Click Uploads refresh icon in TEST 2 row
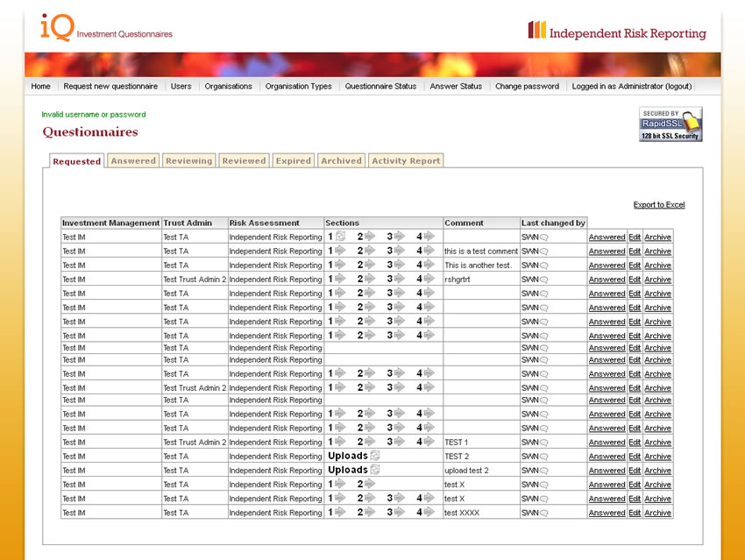Viewport: 745px width, 560px height. point(375,456)
